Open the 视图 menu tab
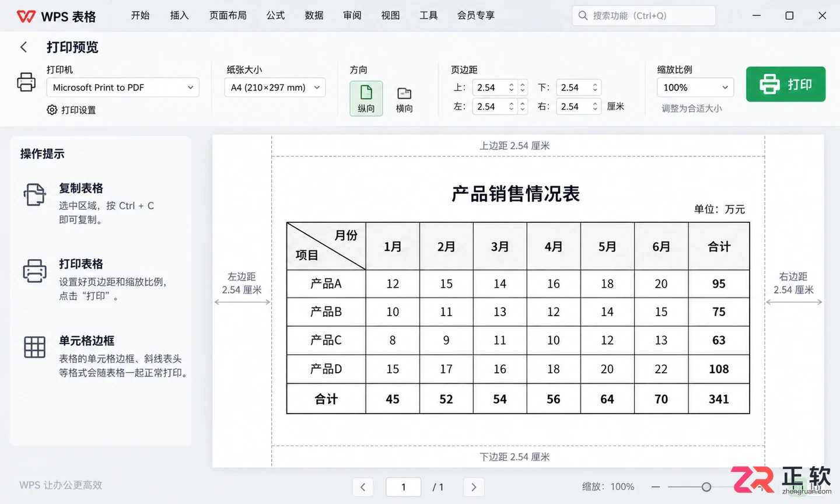 pos(390,16)
